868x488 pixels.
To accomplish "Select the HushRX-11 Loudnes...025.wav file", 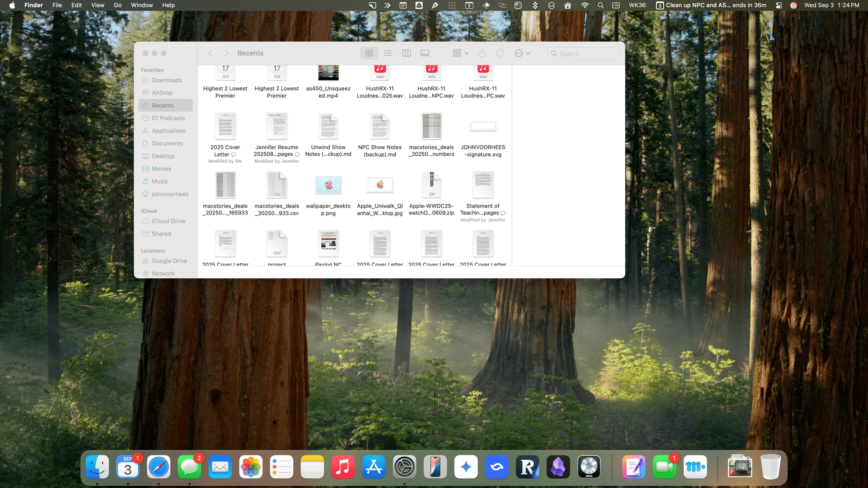I will 380,73.
